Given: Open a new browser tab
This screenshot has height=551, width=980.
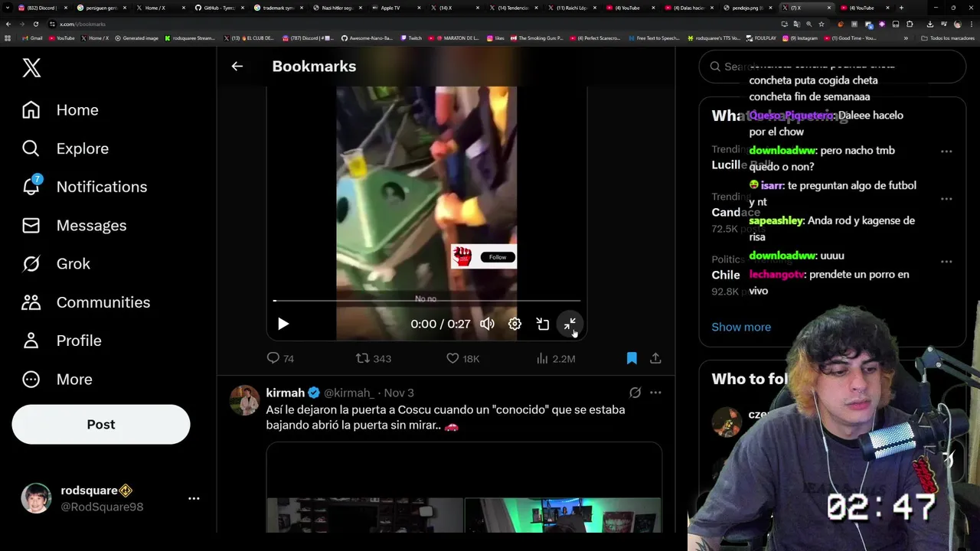Looking at the screenshot, I should coord(901,8).
